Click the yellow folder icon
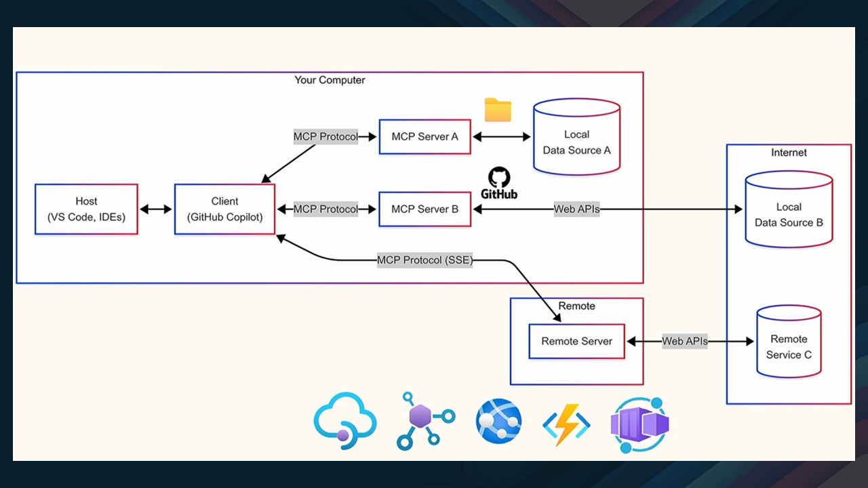The height and width of the screenshot is (488, 868). click(x=498, y=110)
